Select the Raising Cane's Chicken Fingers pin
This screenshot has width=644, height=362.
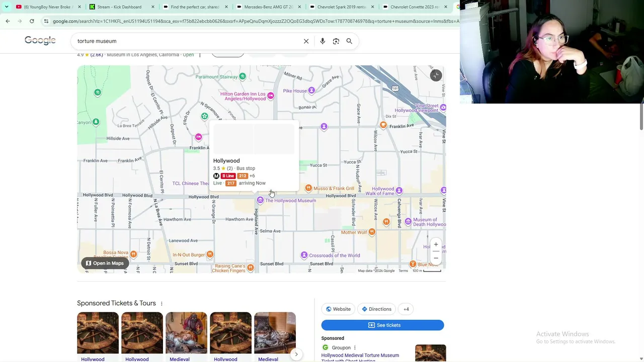tap(251, 267)
